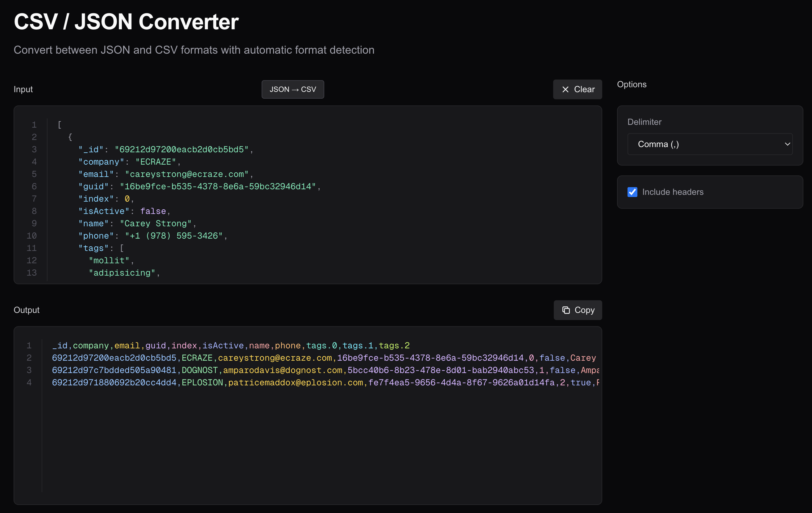The image size is (812, 513).
Task: Open the Comma delimiter dropdown
Action: (x=710, y=144)
